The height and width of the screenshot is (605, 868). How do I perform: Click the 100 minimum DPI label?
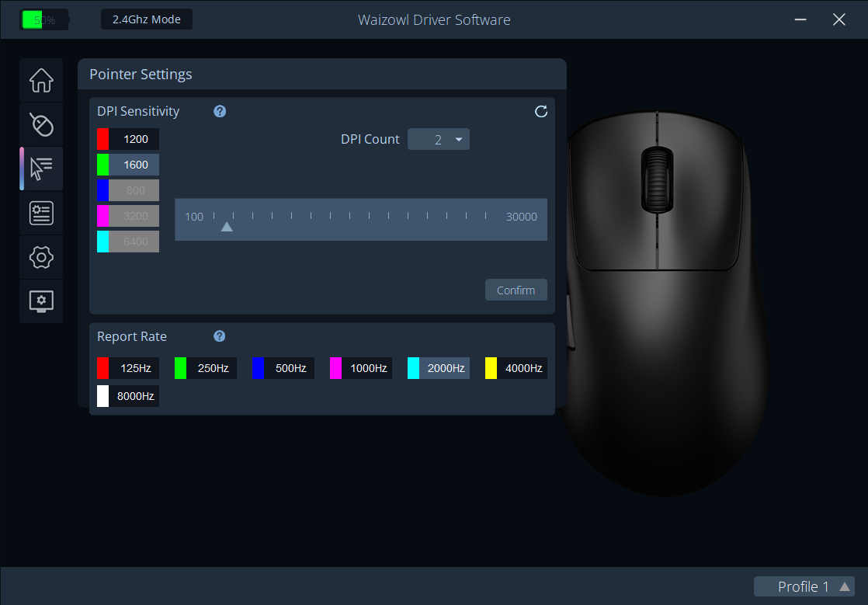click(194, 217)
